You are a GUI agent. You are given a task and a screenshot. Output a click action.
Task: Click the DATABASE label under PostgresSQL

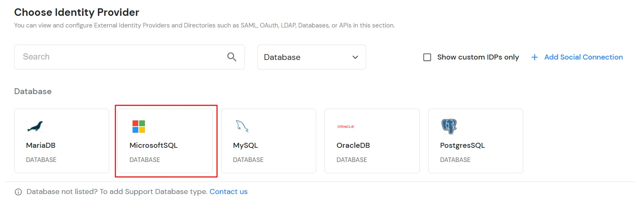(x=455, y=160)
